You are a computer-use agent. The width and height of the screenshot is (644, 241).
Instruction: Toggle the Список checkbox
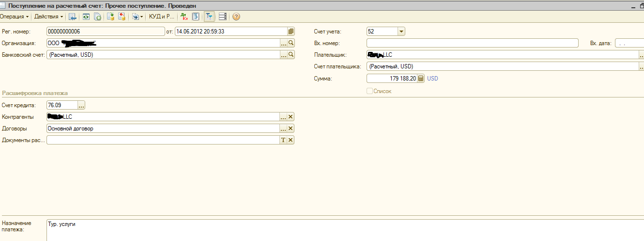(x=370, y=91)
